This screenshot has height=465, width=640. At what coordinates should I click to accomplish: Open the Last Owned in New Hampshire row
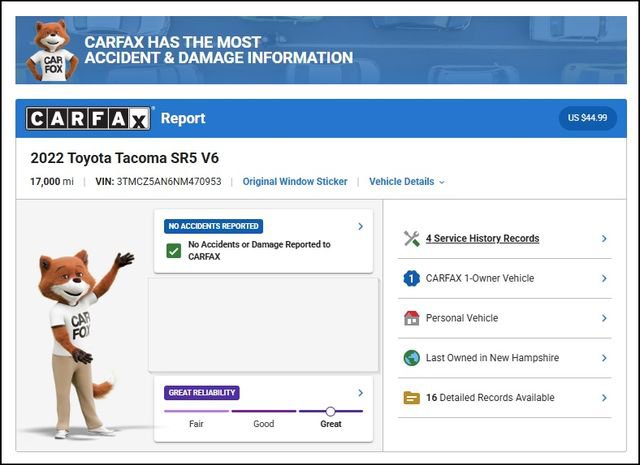pyautogui.click(x=505, y=358)
